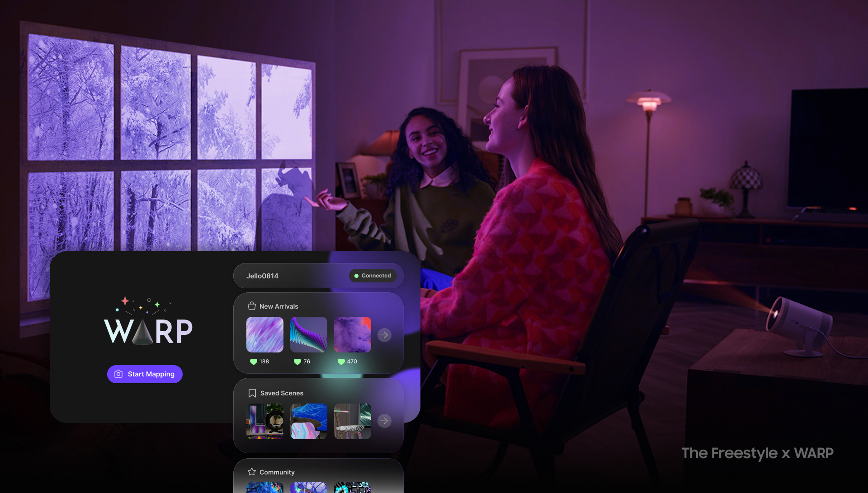Click the arrow expander in New Arrivals row
This screenshot has height=493, width=868.
coord(385,334)
